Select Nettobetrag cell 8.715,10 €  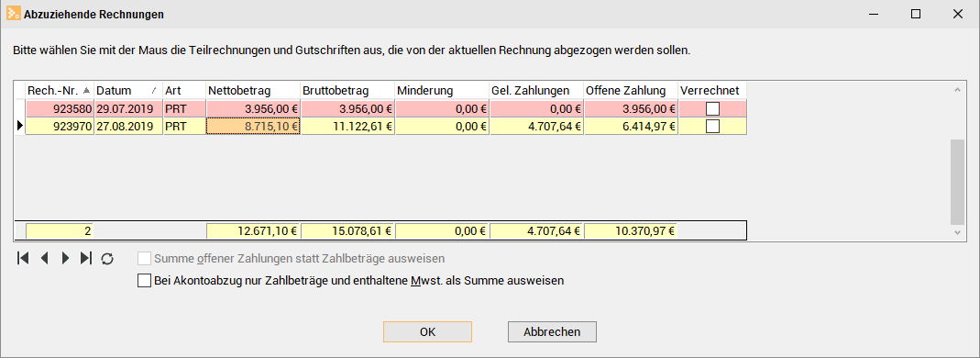[253, 127]
